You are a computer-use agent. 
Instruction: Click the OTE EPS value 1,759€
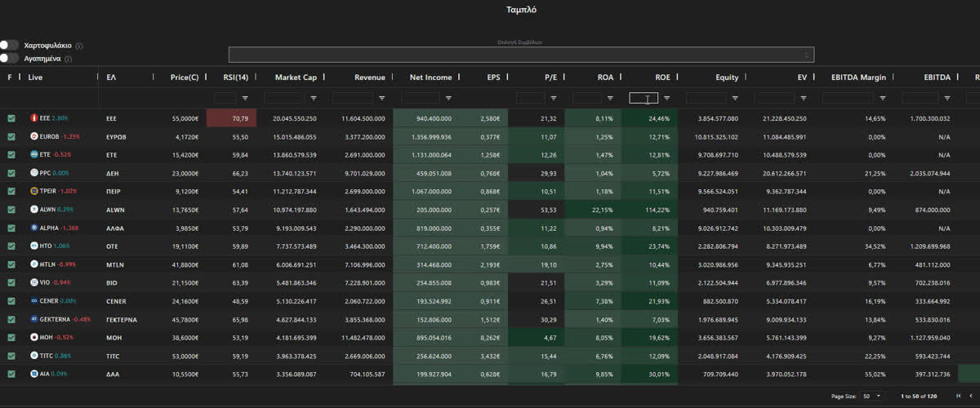click(490, 246)
